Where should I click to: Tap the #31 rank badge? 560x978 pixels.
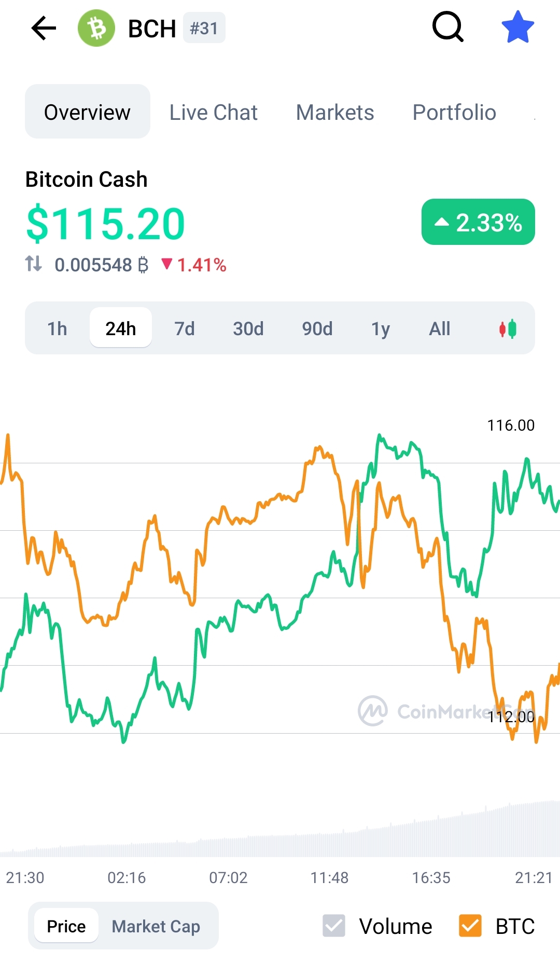coord(204,28)
